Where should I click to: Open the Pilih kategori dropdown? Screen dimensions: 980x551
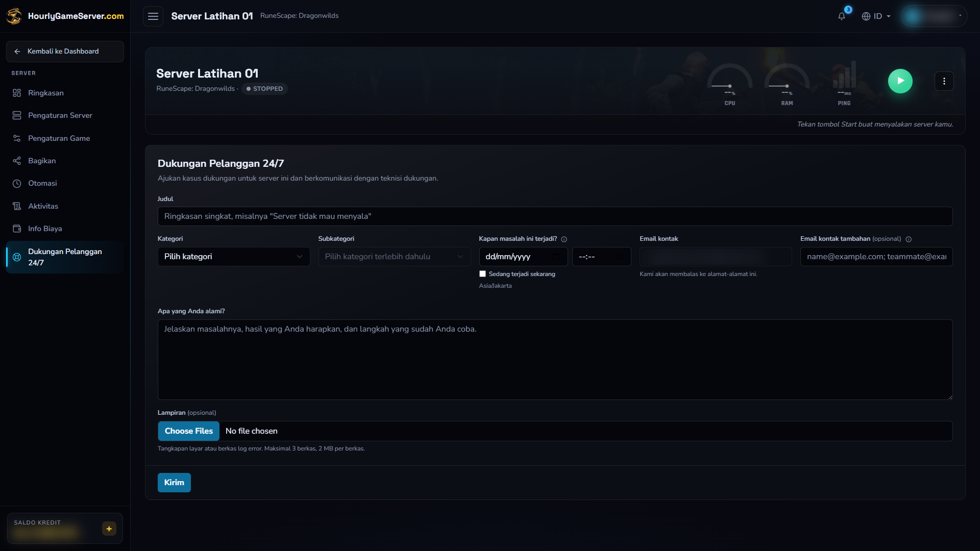tap(234, 257)
